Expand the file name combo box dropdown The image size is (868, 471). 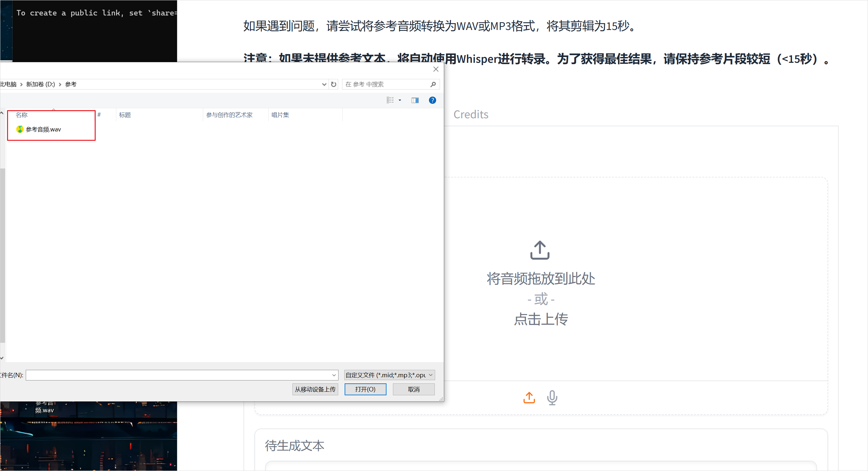[x=333, y=375]
